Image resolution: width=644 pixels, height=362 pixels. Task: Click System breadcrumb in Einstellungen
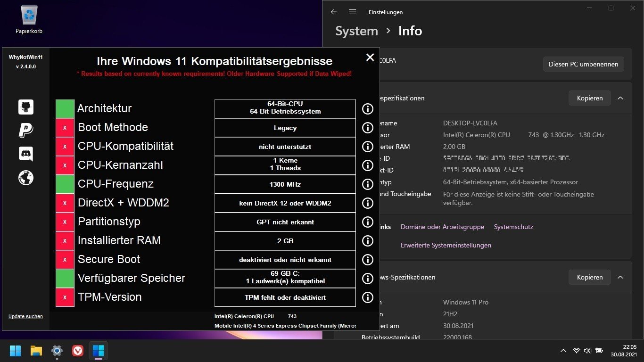(x=356, y=31)
